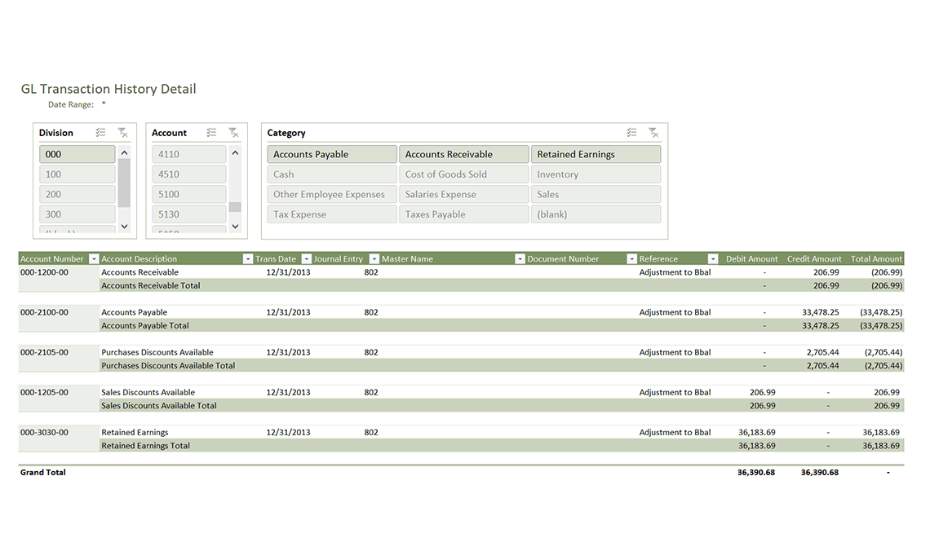Select Cash in the Category slicer
Viewport: 930px width, 560px height.
pos(331,174)
